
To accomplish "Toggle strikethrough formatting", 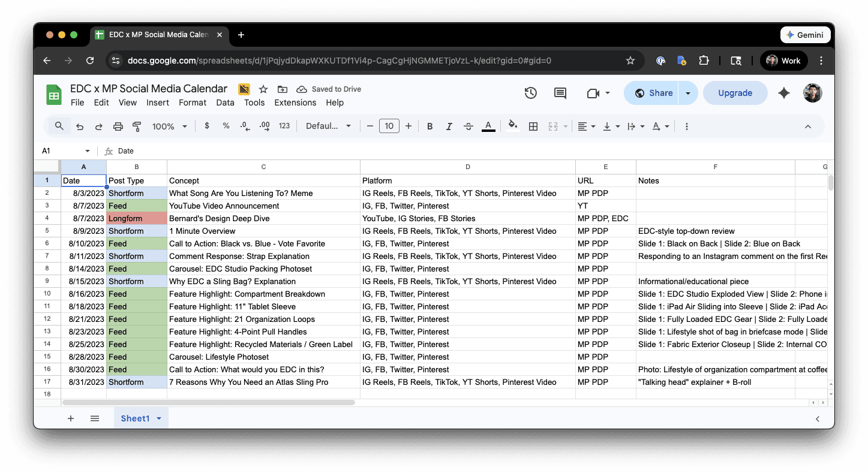I will point(468,126).
